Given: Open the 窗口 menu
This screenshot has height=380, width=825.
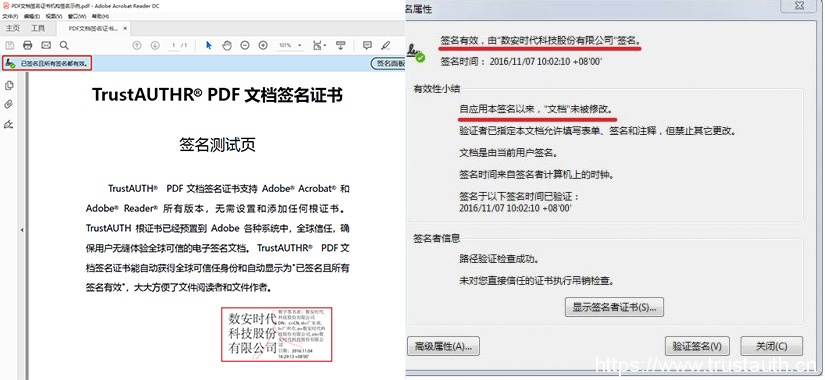Looking at the screenshot, I should point(77,16).
